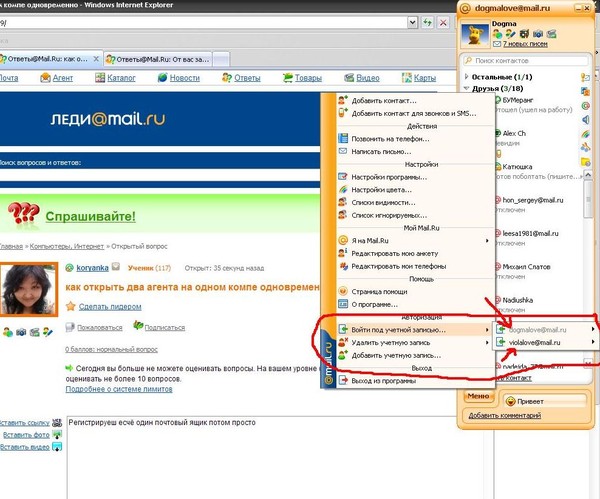Click 'Пожаловаться' link

(x=99, y=328)
